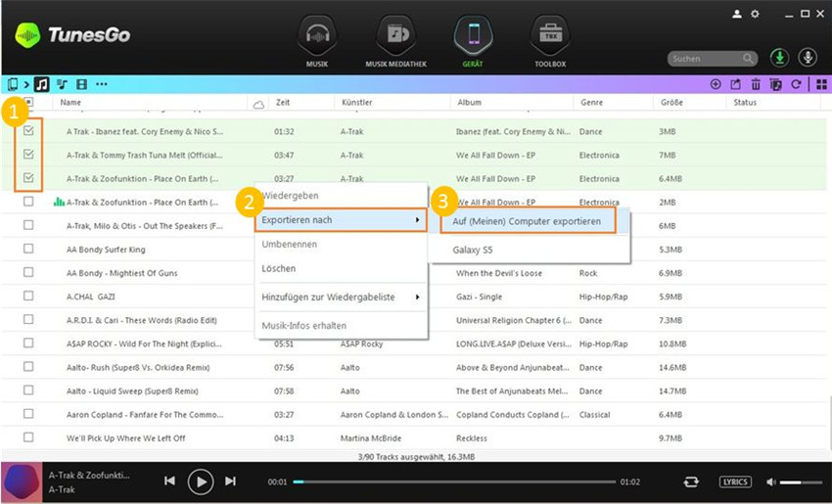This screenshot has width=832, height=504.
Task: Expand the Exportieren nach submenu arrow
Action: click(x=418, y=219)
